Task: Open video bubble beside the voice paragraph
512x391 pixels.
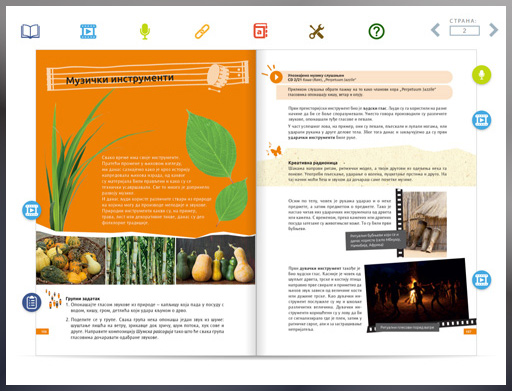Action: [x=482, y=120]
